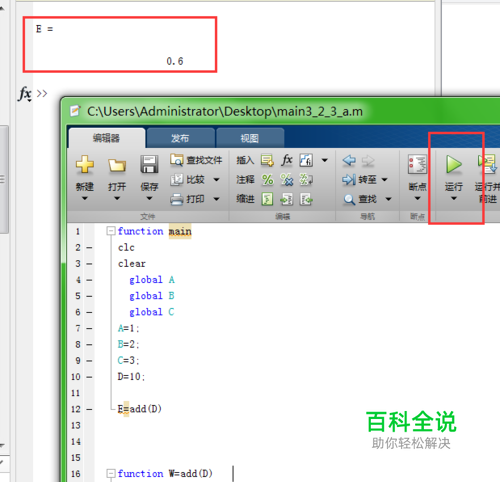The height and width of the screenshot is (482, 500).
Task: Click the wrap comments icon
Action: 306,180
